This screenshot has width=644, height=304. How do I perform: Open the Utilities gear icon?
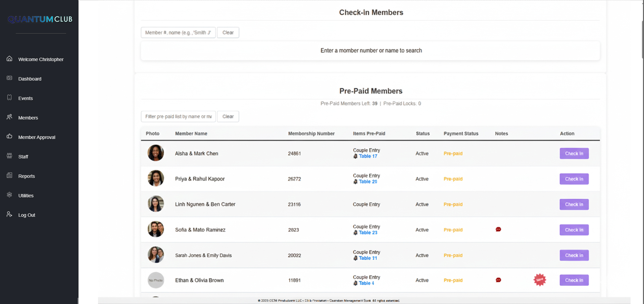click(9, 195)
